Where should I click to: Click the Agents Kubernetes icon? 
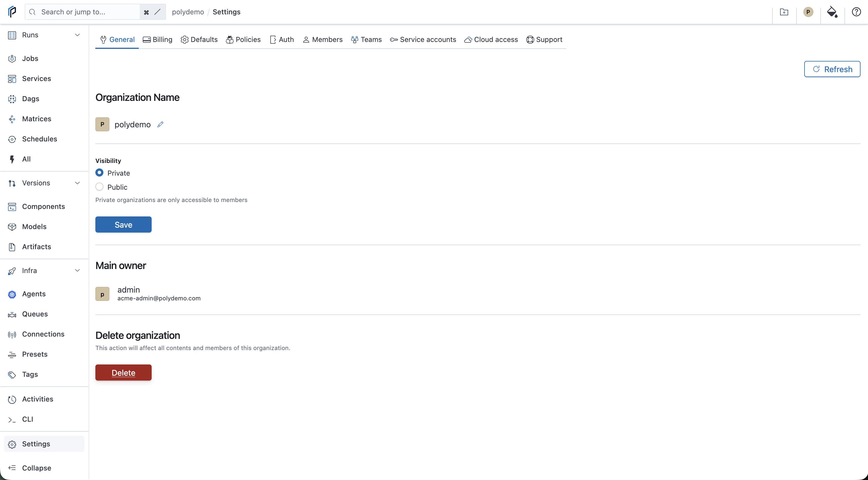[12, 294]
